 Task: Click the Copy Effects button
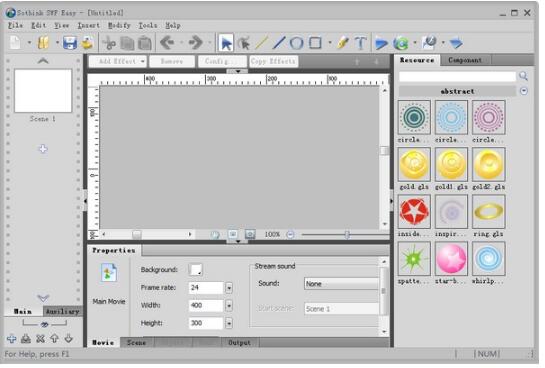point(273,61)
